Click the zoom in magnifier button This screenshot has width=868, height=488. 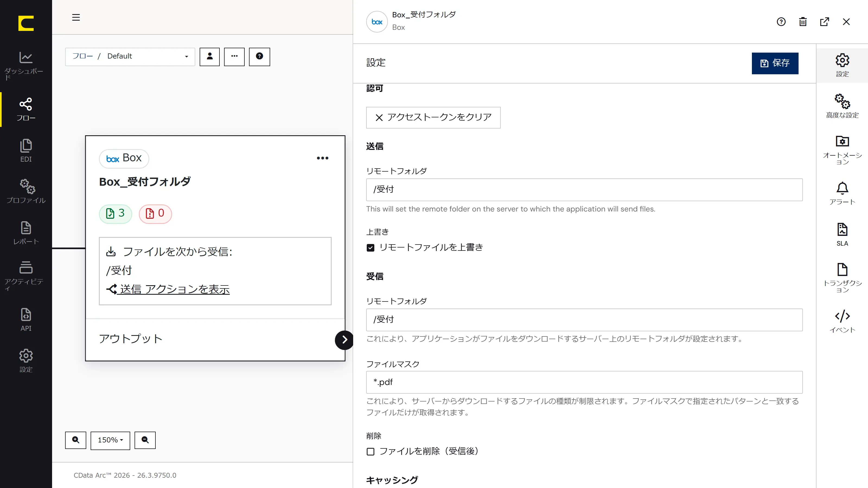(x=75, y=440)
